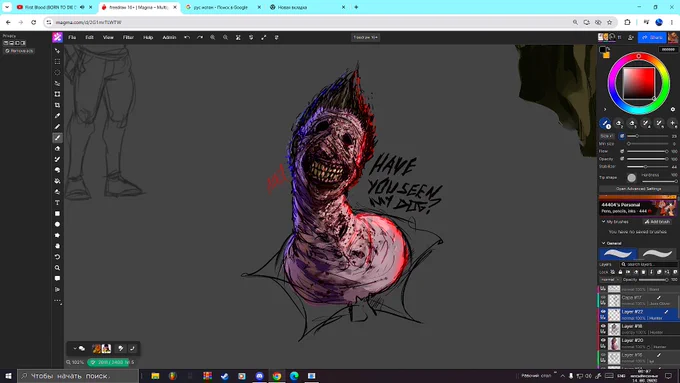Image resolution: width=680 pixels, height=383 pixels.
Task: Select the rotate view tool
Action: pos(57,257)
